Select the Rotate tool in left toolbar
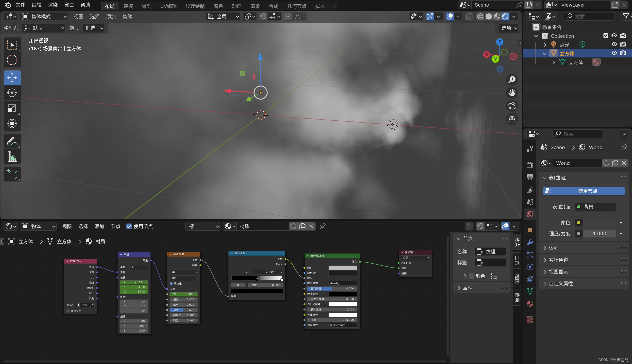Viewport: 632px width, 364px height. click(x=12, y=93)
